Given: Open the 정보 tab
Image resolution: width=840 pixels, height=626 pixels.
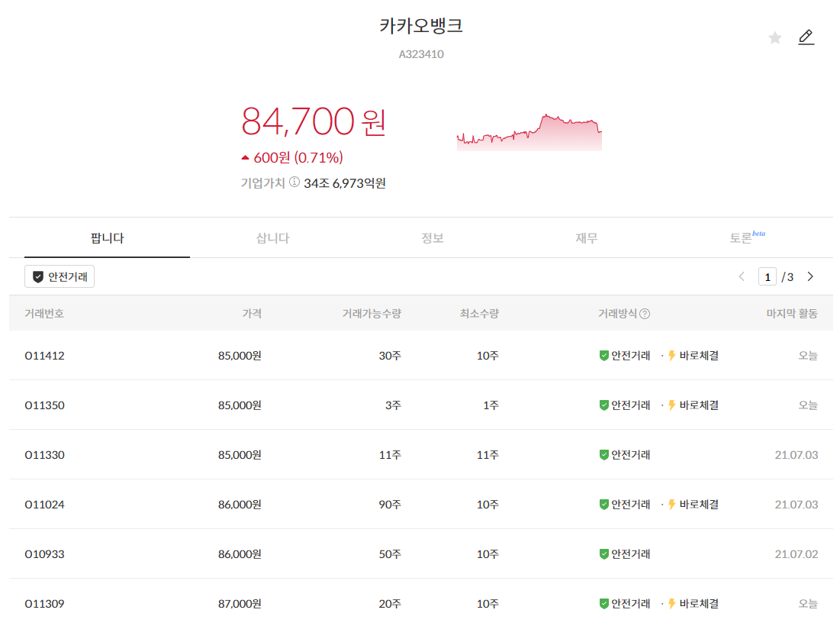Looking at the screenshot, I should (433, 238).
